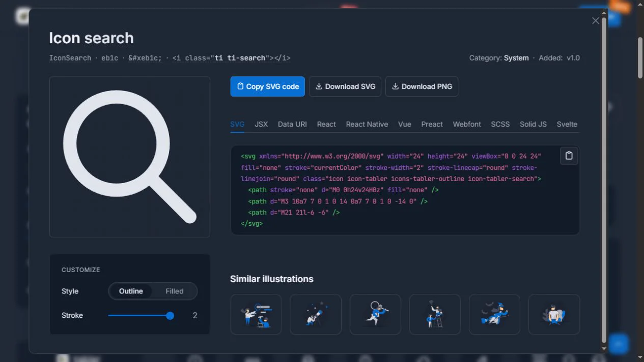The height and width of the screenshot is (362, 644).
Task: Open sixth similar illustration thumbnail
Action: [554, 314]
